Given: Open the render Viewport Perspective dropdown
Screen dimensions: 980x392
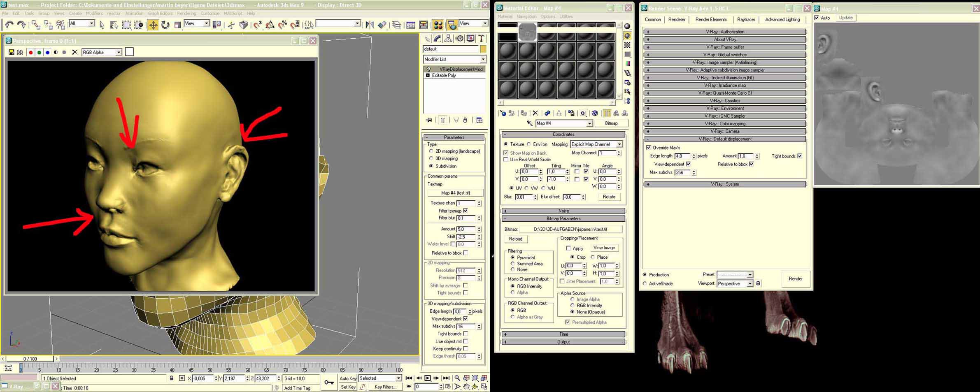Looking at the screenshot, I should click(x=735, y=283).
